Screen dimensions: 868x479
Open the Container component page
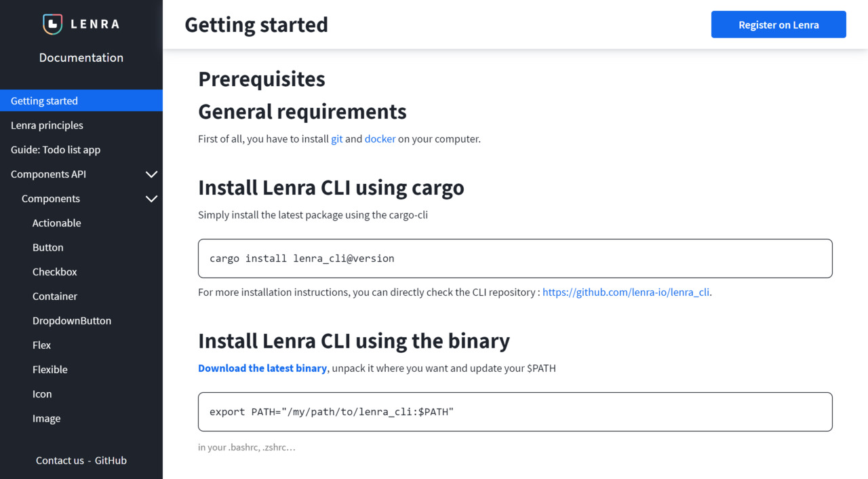(x=55, y=296)
